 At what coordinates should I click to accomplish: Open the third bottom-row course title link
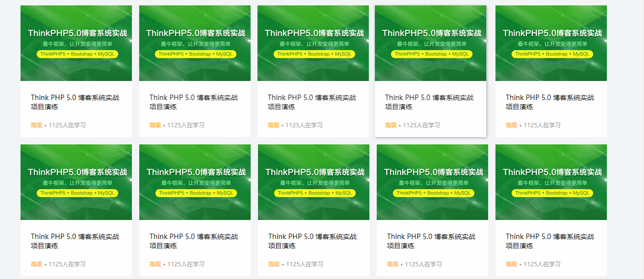tap(312, 241)
